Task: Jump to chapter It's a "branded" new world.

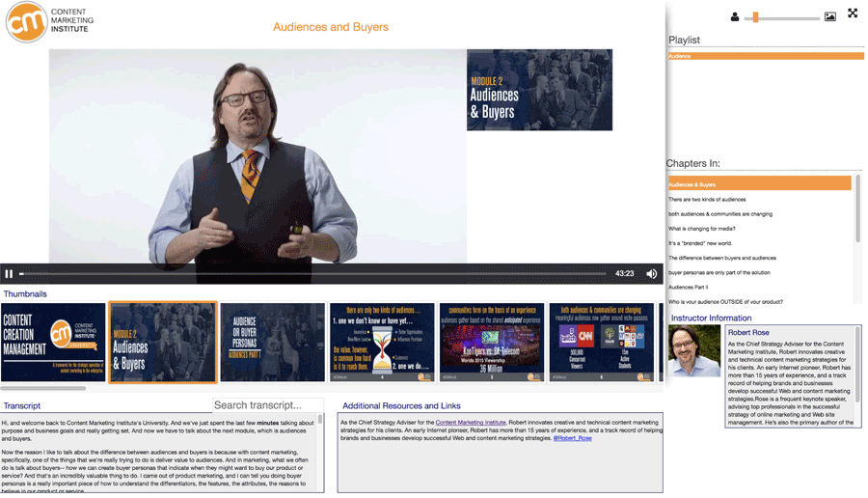Action: pos(700,243)
